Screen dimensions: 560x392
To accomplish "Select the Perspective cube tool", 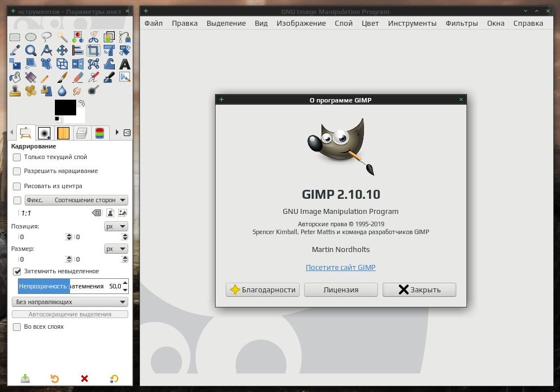I will tap(62, 64).
